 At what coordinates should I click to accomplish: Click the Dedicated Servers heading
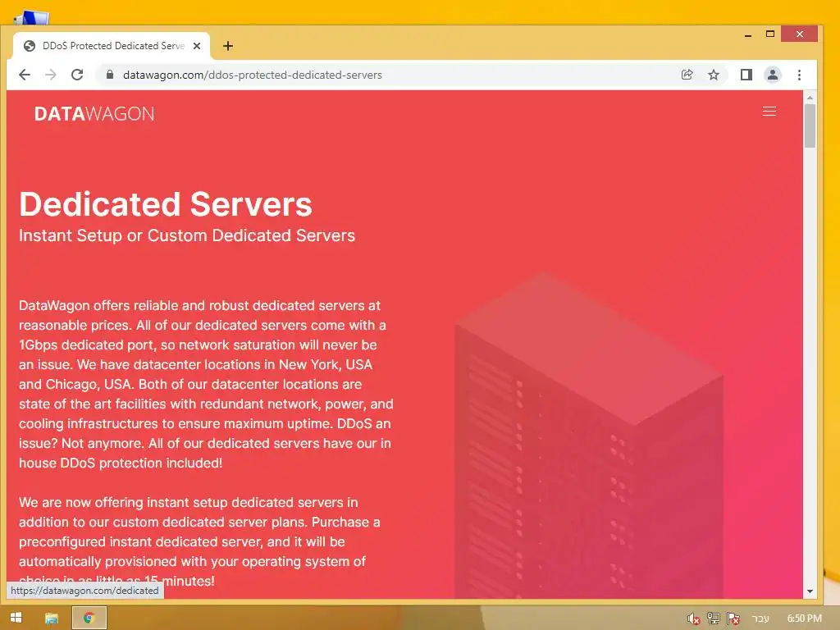tap(166, 204)
